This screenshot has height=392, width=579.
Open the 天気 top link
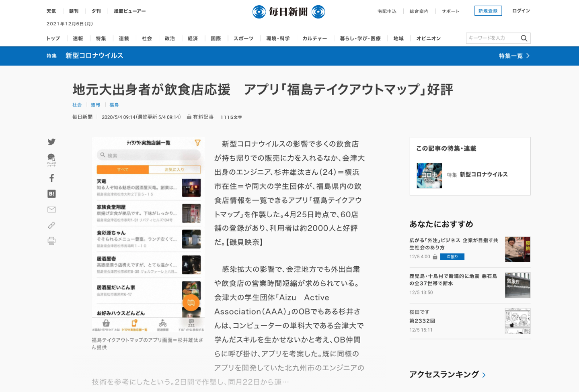[x=51, y=11]
